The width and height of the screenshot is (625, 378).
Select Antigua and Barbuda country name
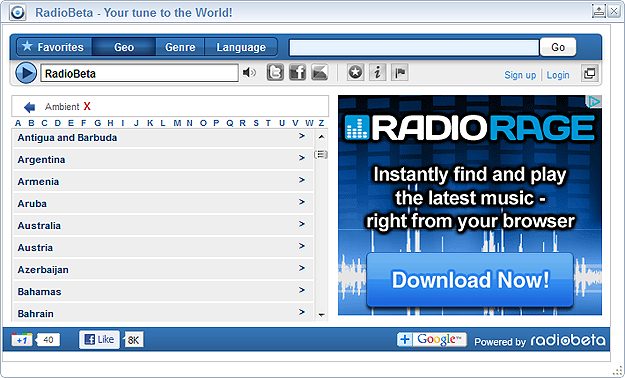pos(67,138)
